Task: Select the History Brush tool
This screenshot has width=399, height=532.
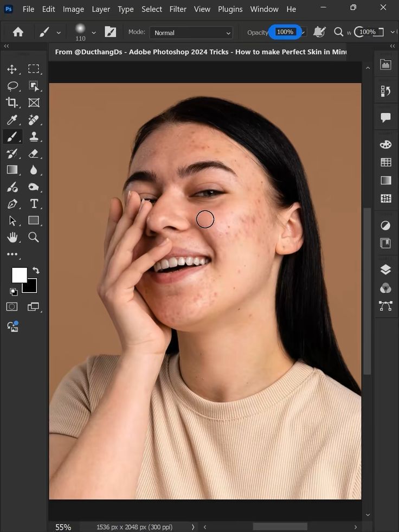Action: click(12, 153)
